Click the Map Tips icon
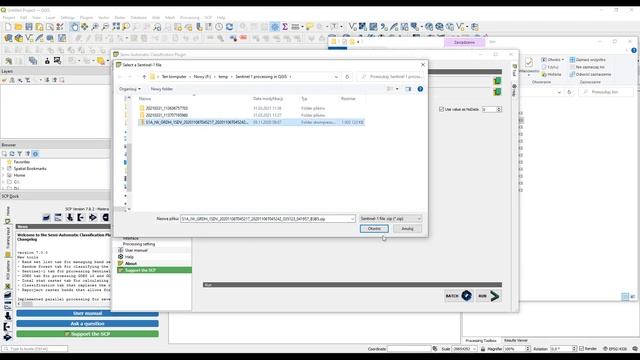Screen dimensions: 640x360 click(x=309, y=27)
